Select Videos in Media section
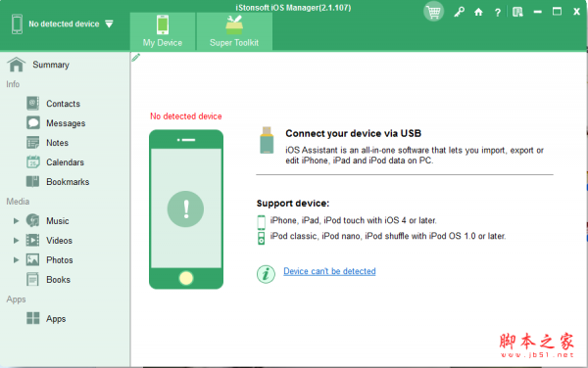The height and width of the screenshot is (368, 588). (x=59, y=241)
